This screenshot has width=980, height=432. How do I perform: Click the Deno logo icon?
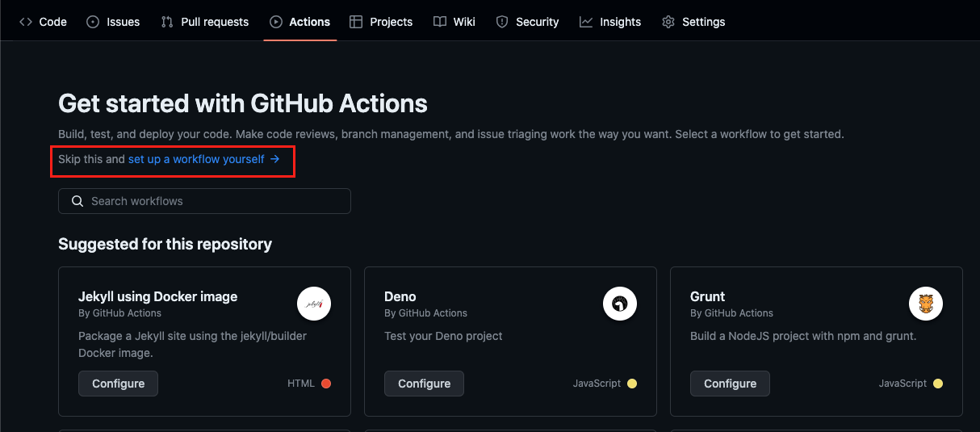[620, 304]
